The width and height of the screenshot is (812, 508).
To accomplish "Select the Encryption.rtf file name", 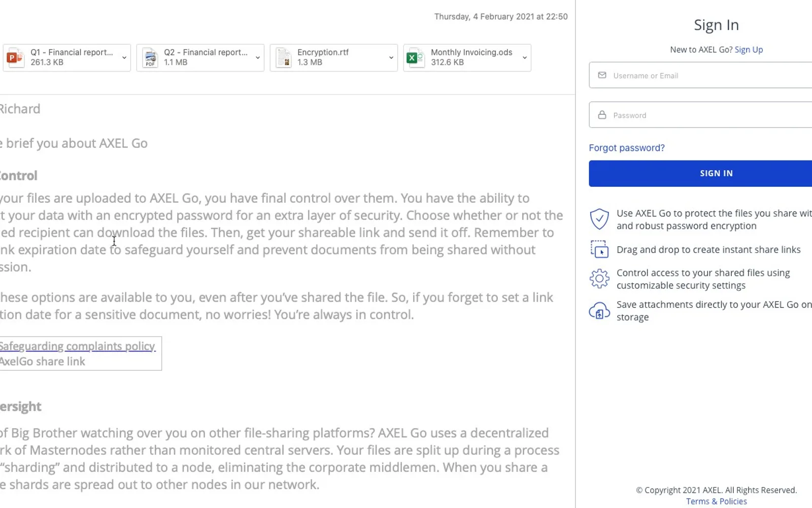I will (x=323, y=52).
